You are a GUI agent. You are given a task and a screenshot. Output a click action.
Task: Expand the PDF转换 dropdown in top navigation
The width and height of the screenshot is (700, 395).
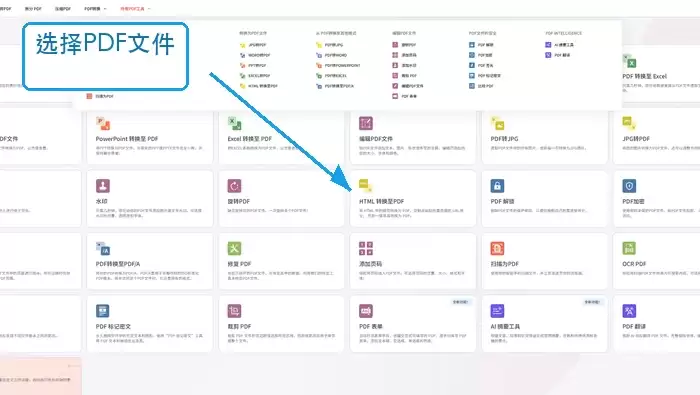[95, 8]
